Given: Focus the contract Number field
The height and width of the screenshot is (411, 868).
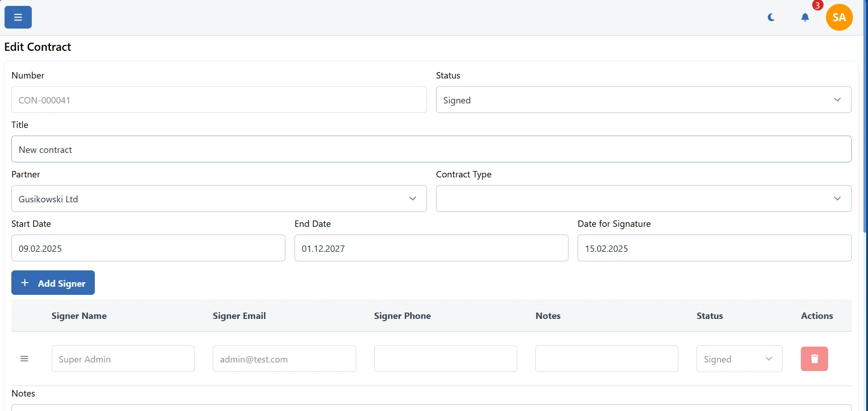Looking at the screenshot, I should click(x=219, y=100).
